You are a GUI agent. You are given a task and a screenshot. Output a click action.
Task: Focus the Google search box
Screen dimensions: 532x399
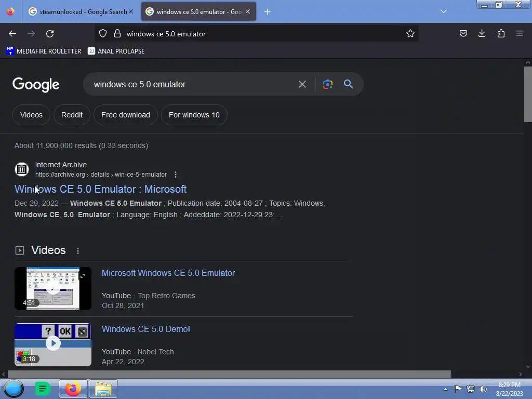[x=192, y=85]
